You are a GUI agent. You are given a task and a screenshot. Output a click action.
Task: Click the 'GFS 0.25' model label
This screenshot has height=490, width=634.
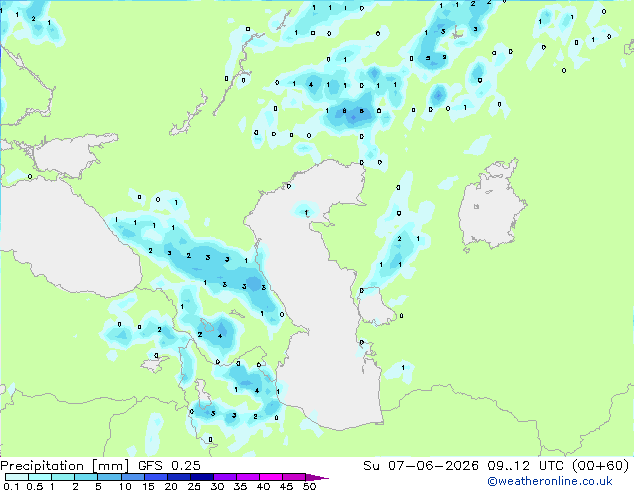(x=169, y=466)
